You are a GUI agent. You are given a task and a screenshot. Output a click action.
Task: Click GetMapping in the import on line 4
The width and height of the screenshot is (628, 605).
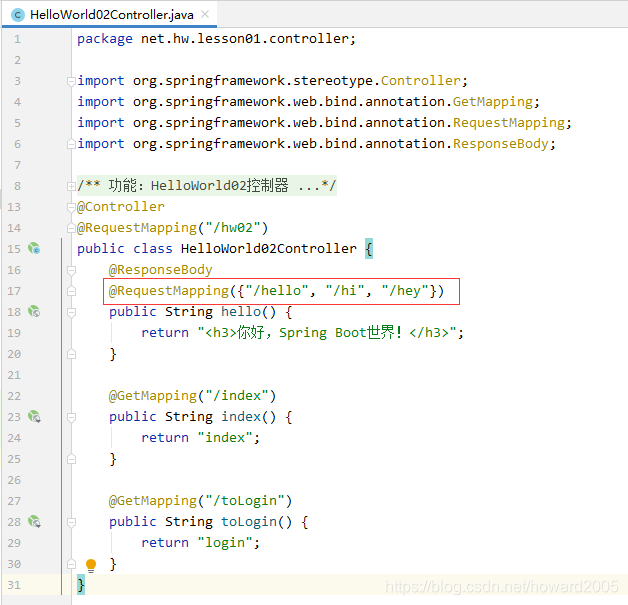point(493,102)
